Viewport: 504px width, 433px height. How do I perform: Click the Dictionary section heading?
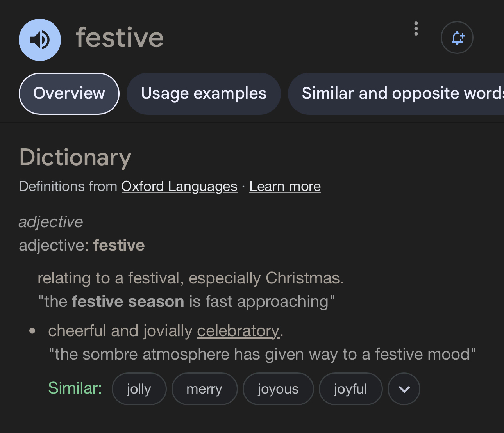click(x=75, y=157)
